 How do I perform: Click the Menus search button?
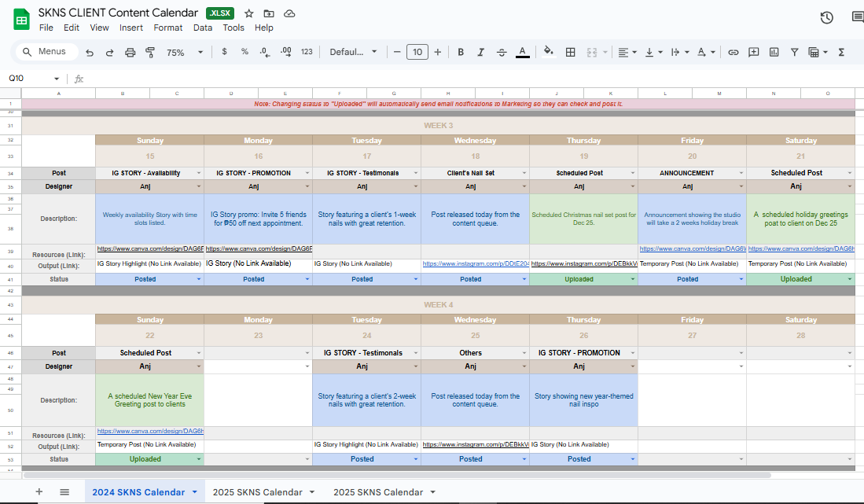[x=47, y=52]
